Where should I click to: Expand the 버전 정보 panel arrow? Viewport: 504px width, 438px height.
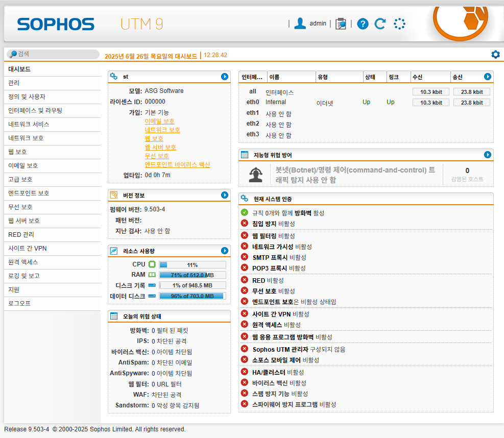(x=225, y=195)
